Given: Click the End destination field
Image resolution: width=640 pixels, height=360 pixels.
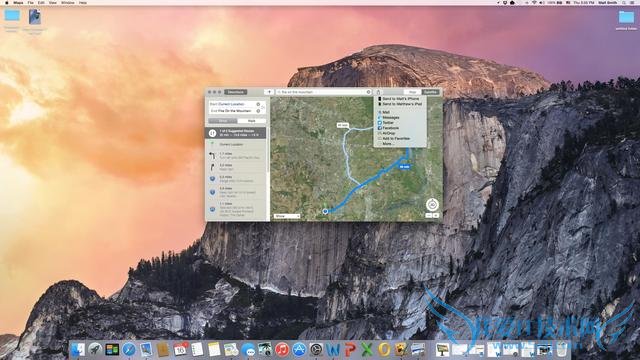Looking at the screenshot, I should click(233, 111).
